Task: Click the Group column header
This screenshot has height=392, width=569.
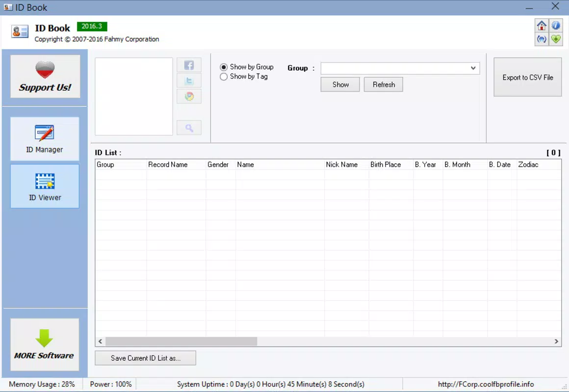Action: tap(121, 165)
